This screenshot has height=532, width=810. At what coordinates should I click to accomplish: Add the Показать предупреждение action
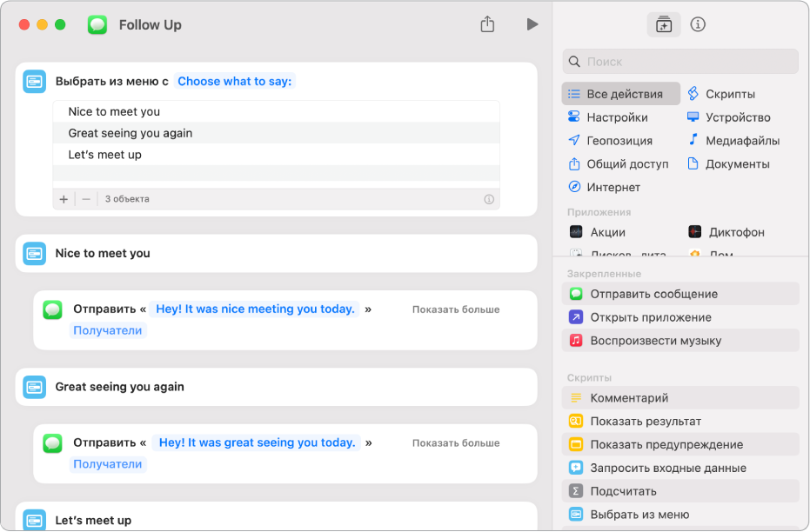click(x=679, y=443)
